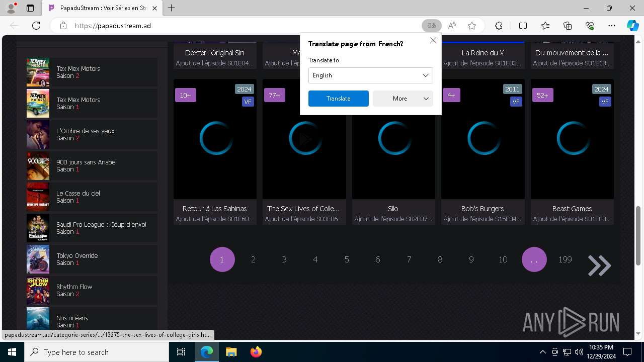Open a new tab with plus icon

[172, 8]
